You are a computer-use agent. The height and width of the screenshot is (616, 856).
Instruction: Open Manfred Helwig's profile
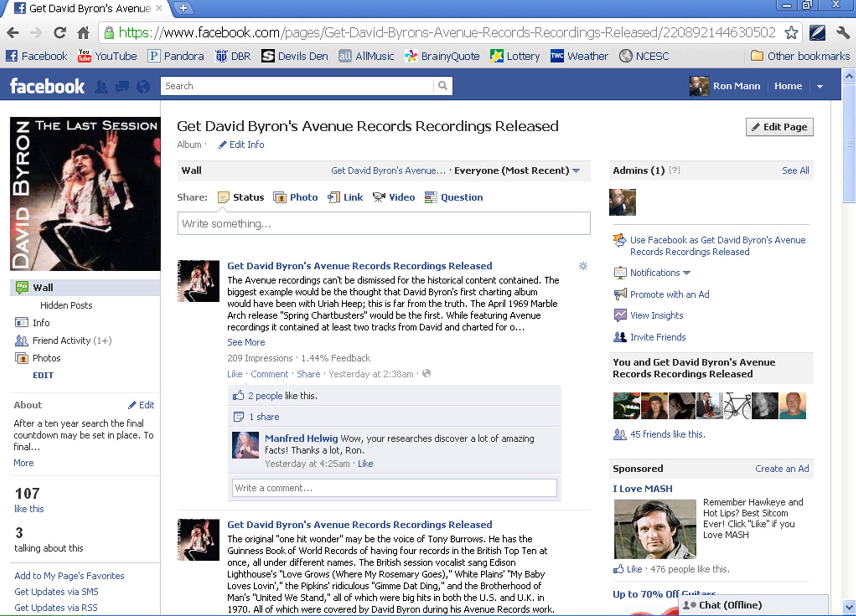tap(301, 438)
